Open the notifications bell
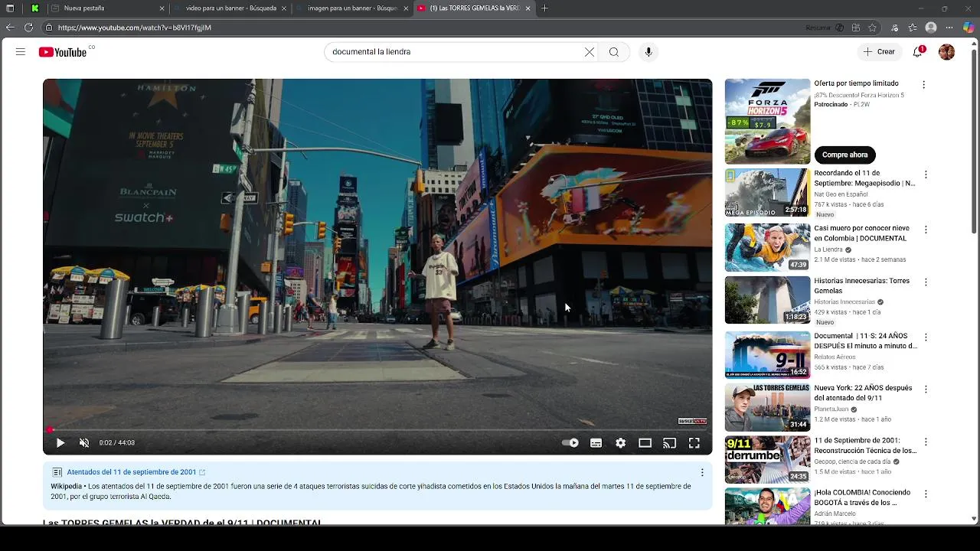 (918, 52)
